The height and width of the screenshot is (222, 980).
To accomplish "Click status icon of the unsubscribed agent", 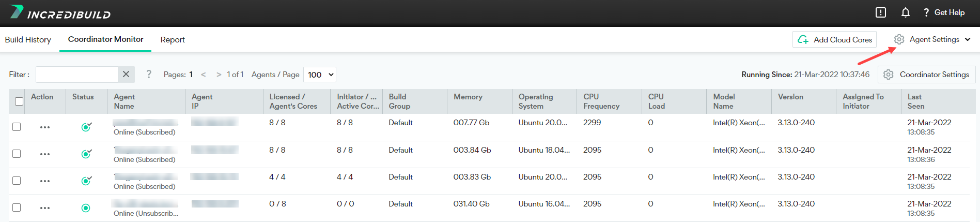I will 86,208.
